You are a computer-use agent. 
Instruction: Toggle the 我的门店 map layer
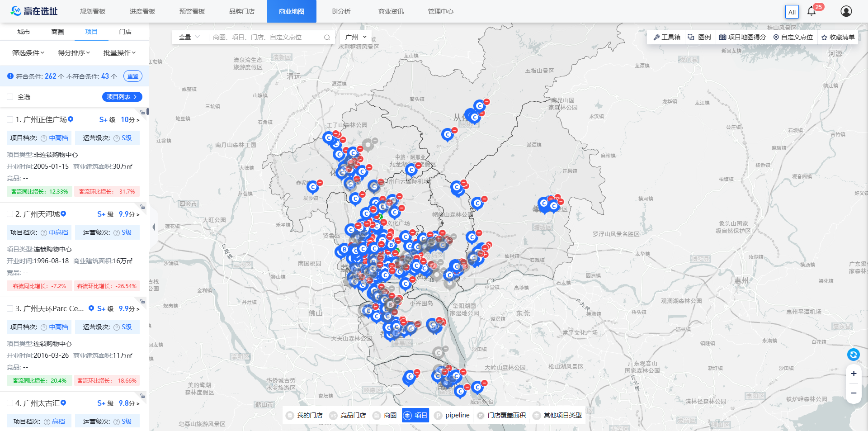[x=304, y=415]
